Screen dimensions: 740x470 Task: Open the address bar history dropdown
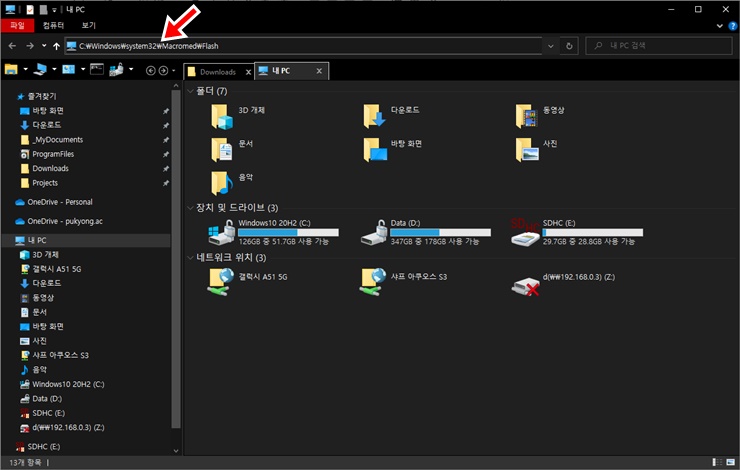tap(550, 46)
